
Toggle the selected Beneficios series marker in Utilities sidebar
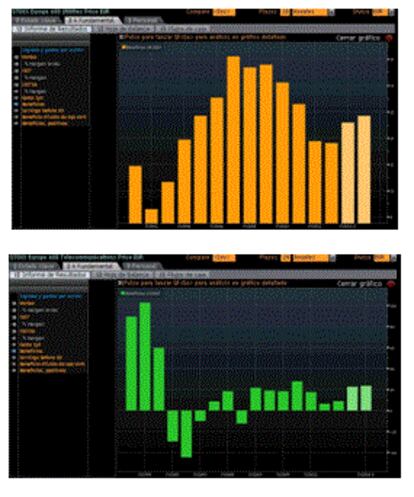point(16,104)
